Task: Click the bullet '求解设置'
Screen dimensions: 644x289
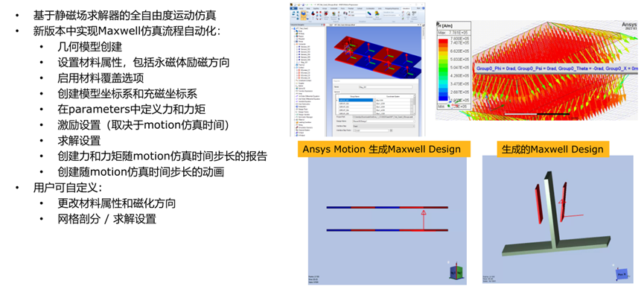Action: click(79, 141)
